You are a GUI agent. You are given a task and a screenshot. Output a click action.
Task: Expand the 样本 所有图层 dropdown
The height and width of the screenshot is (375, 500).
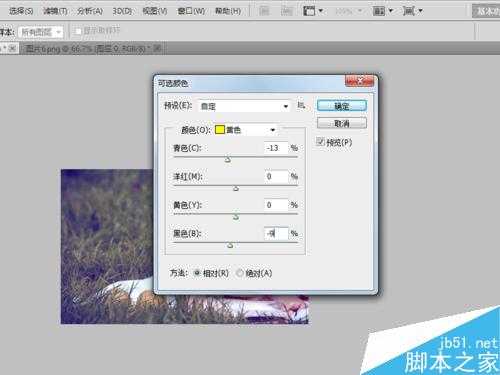click(40, 32)
